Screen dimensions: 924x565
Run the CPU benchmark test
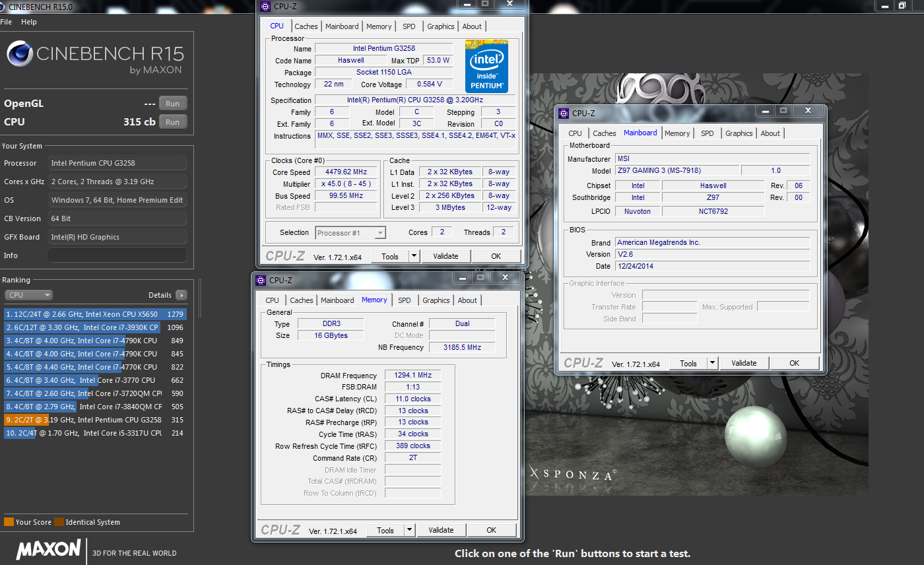pos(172,122)
